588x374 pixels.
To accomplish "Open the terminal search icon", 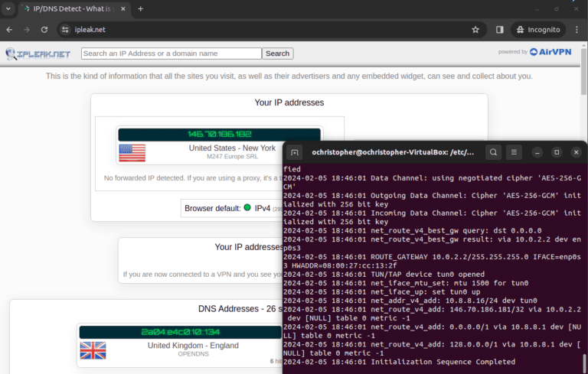I will [494, 152].
